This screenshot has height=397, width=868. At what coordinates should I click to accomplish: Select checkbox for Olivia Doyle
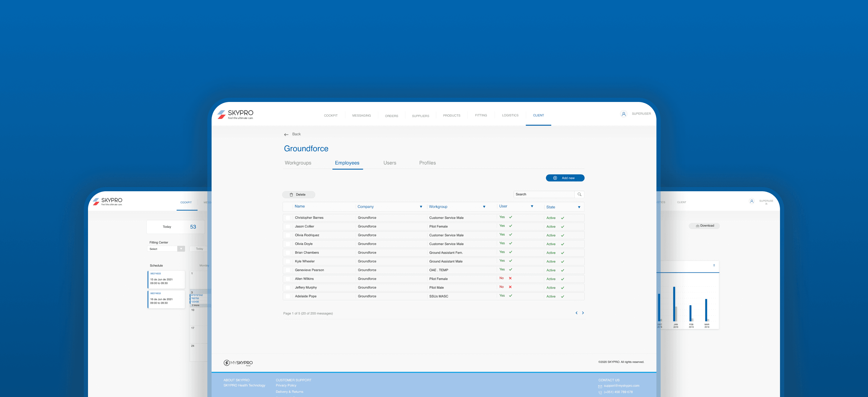coord(288,244)
